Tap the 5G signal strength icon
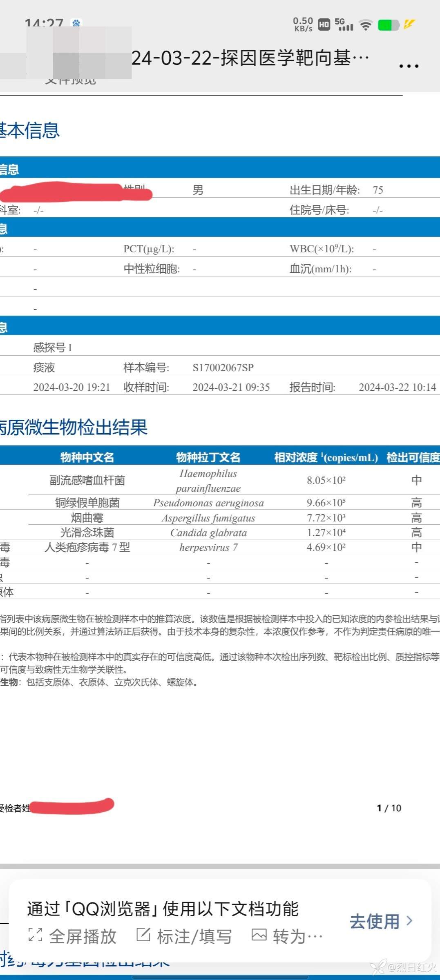Viewport: 440px width, 980px height. [x=344, y=24]
